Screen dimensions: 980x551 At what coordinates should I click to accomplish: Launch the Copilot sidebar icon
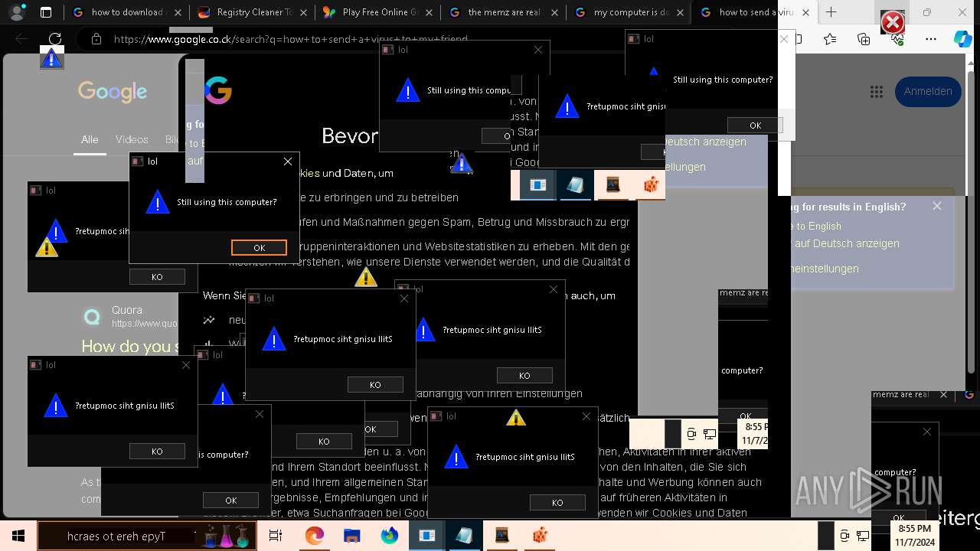pyautogui.click(x=962, y=39)
